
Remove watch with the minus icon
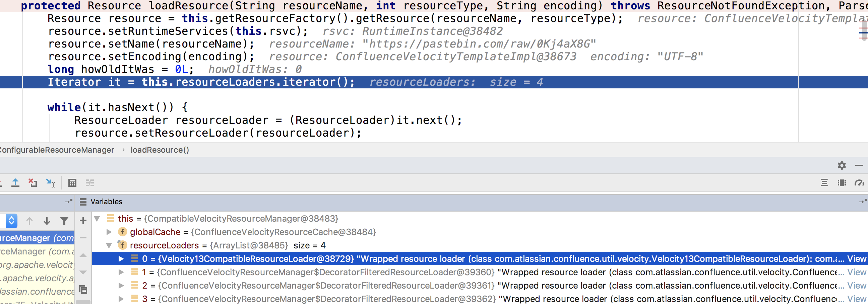point(83,238)
